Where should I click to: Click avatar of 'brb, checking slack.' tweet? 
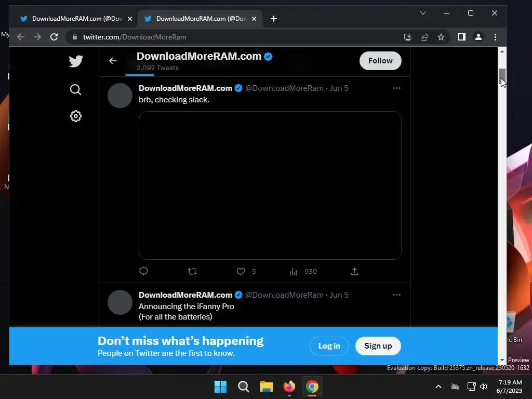click(x=120, y=96)
